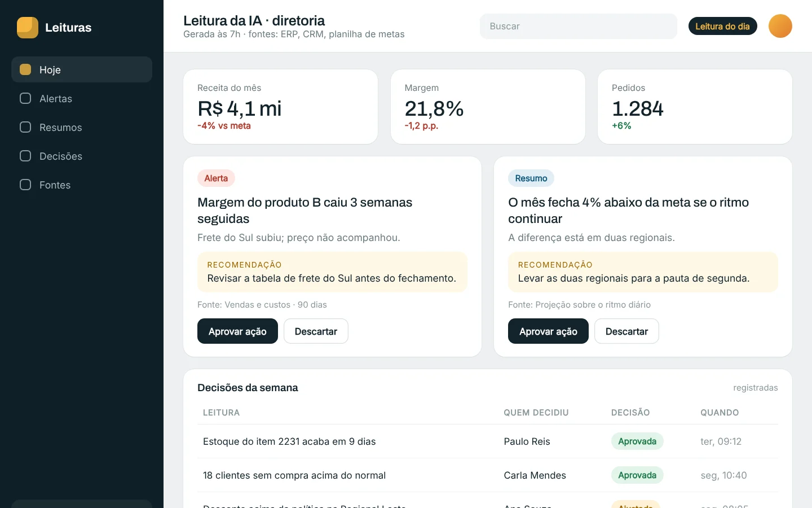Click the Leituras logo icon

click(x=28, y=28)
